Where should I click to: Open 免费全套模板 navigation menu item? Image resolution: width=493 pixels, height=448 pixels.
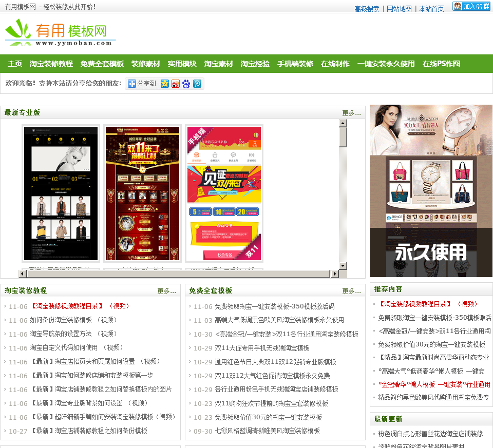(102, 64)
